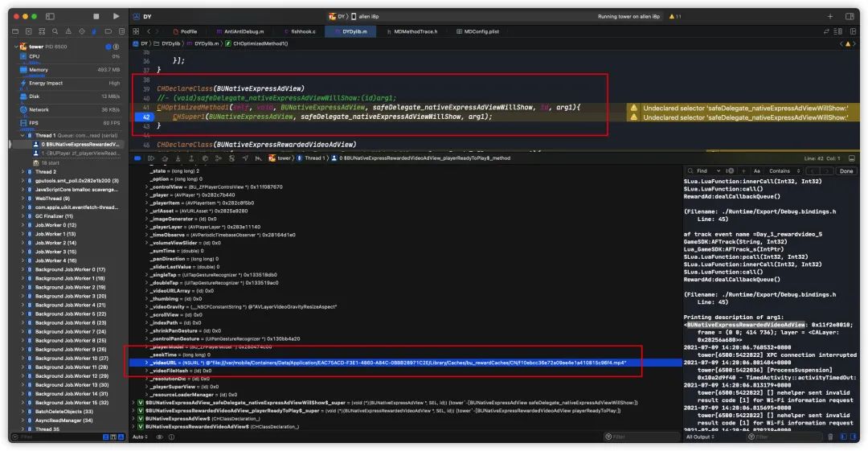Click in the console Find field
The width and height of the screenshot is (868, 451).
pyautogui.click(x=702, y=171)
